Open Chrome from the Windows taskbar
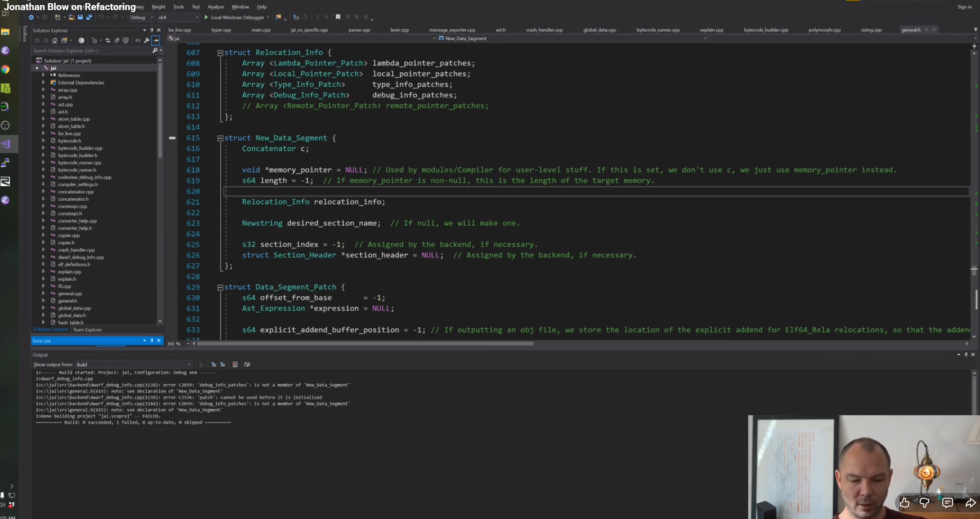This screenshot has height=519, width=980. [x=5, y=69]
